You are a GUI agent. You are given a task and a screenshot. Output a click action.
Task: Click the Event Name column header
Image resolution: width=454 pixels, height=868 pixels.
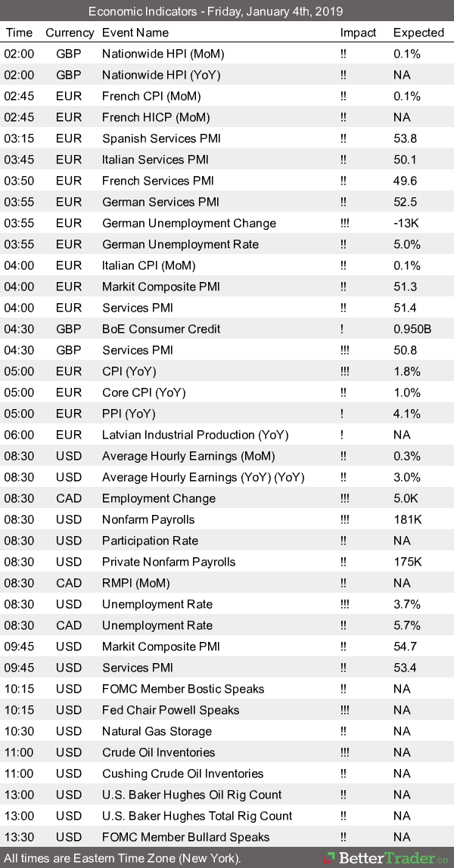(x=135, y=33)
